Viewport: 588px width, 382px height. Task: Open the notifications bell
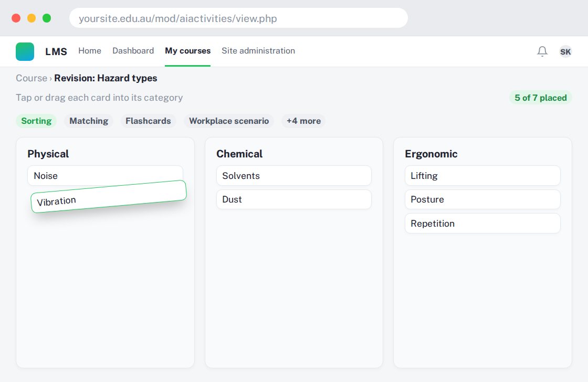tap(542, 51)
